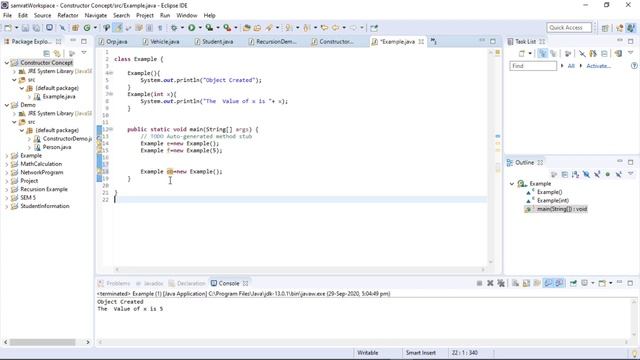Switch to the Problems tab
Viewport: 640px width, 360px height.
pyautogui.click(x=114, y=283)
